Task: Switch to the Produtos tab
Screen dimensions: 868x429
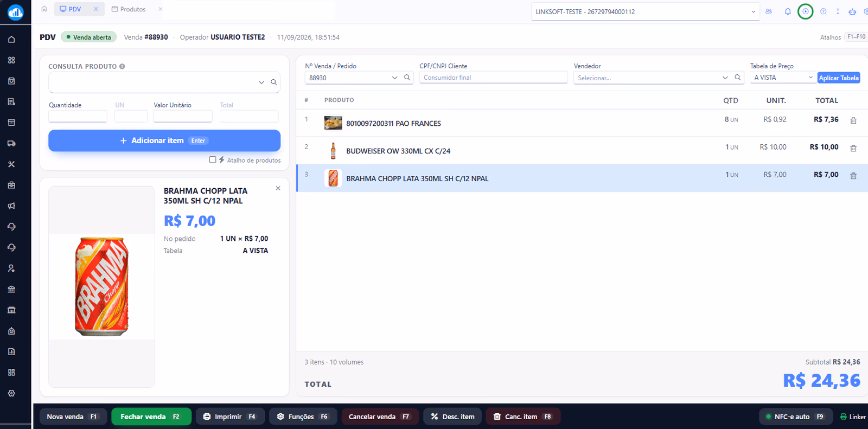Action: (129, 9)
